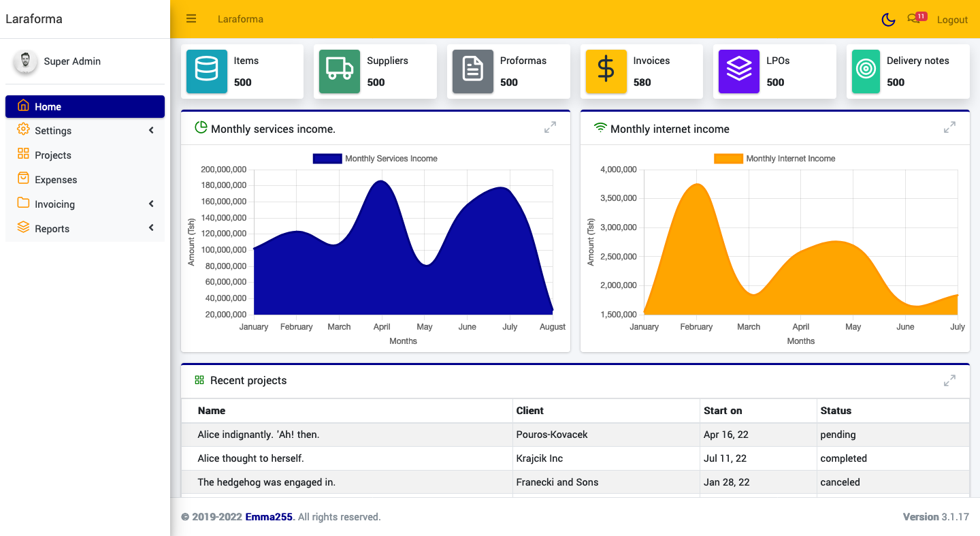
Task: Maximize the Monthly services income card
Action: pyautogui.click(x=550, y=127)
